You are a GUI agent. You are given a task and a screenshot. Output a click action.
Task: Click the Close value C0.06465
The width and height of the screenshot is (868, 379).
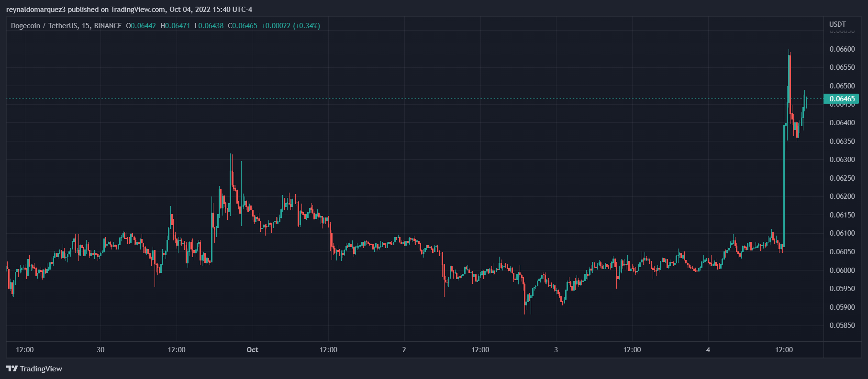pos(243,26)
